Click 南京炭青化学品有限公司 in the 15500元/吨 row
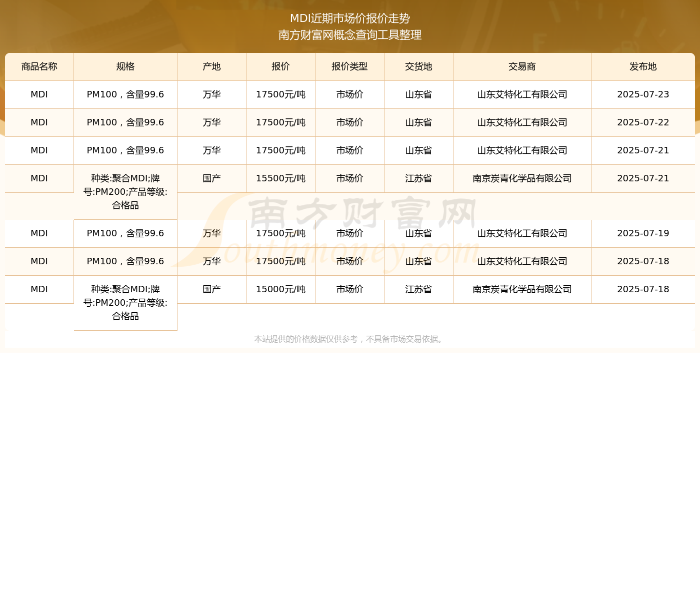The height and width of the screenshot is (602, 700). click(x=522, y=178)
